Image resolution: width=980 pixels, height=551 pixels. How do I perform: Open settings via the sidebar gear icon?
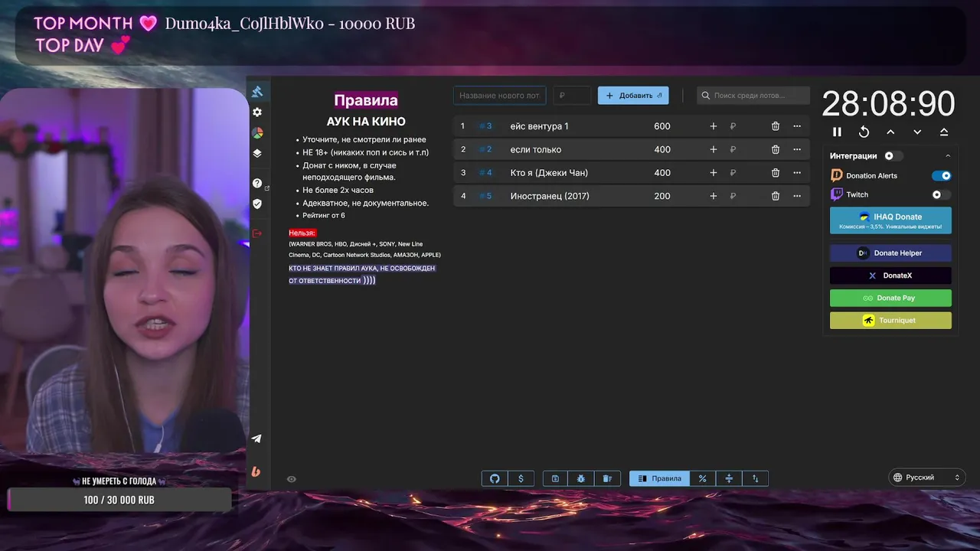coord(257,112)
